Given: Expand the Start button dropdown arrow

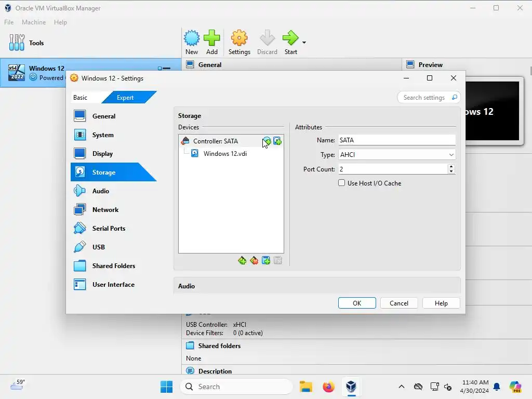Looking at the screenshot, I should [x=304, y=43].
